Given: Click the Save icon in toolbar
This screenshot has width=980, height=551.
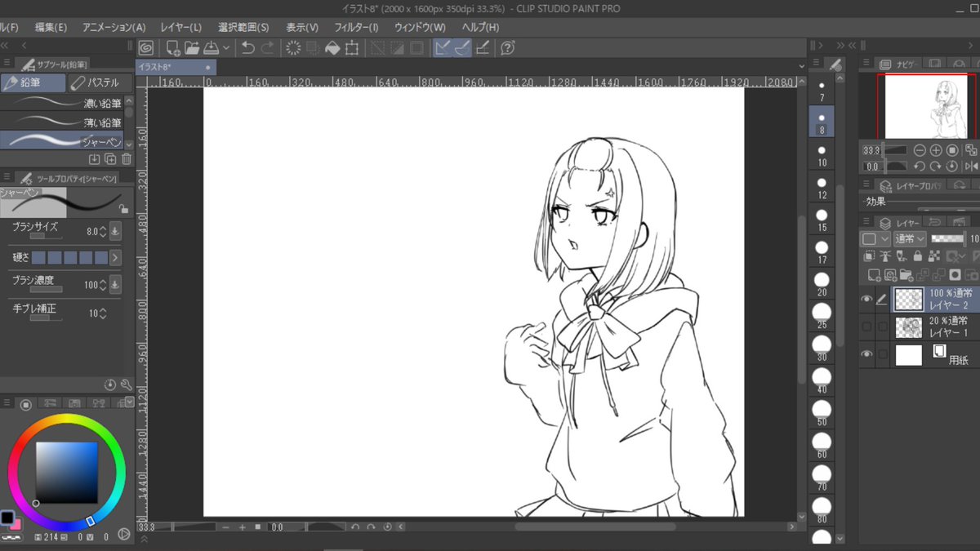Looking at the screenshot, I should point(211,48).
